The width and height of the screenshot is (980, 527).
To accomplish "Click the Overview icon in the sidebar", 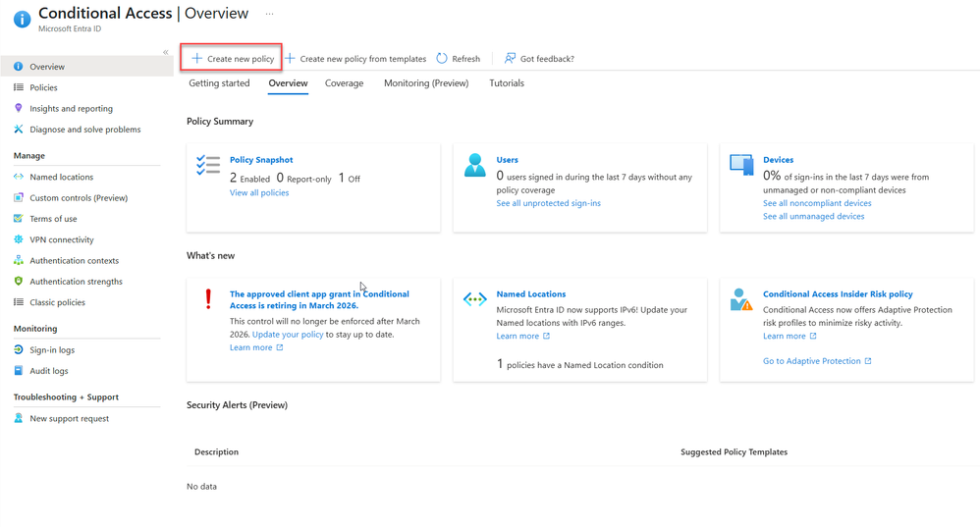I will 18,66.
